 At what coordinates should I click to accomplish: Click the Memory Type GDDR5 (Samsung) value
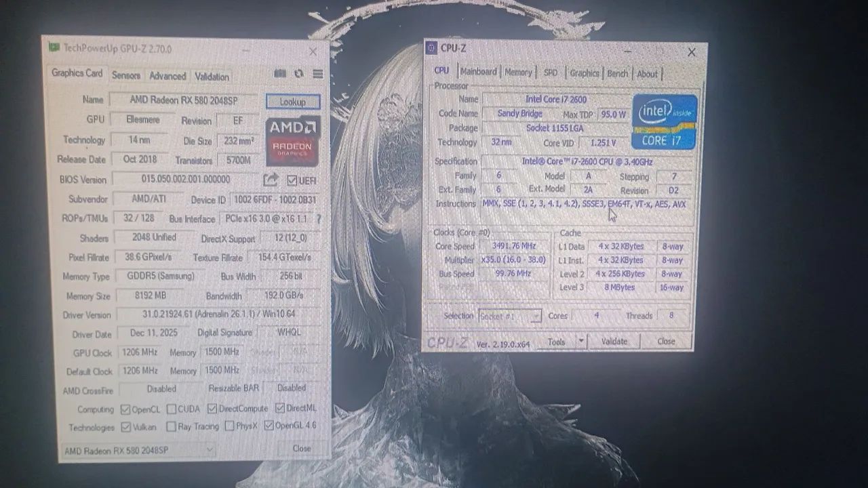pos(160,277)
